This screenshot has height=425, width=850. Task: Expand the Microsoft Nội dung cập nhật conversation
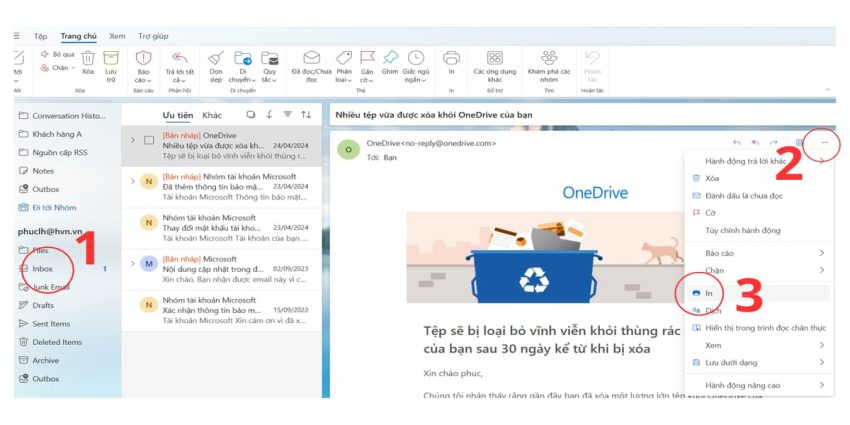132,263
